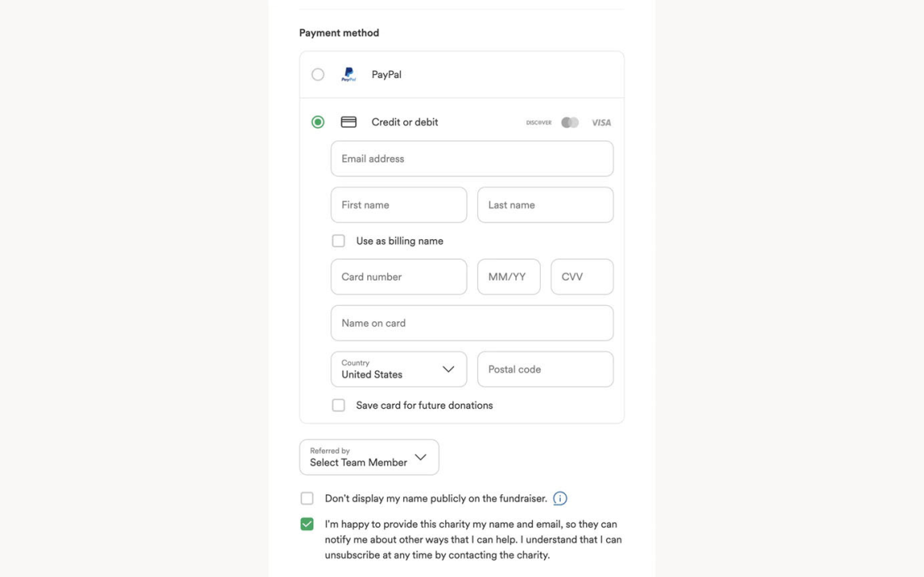Tick Don't display my name publicly

(x=307, y=499)
